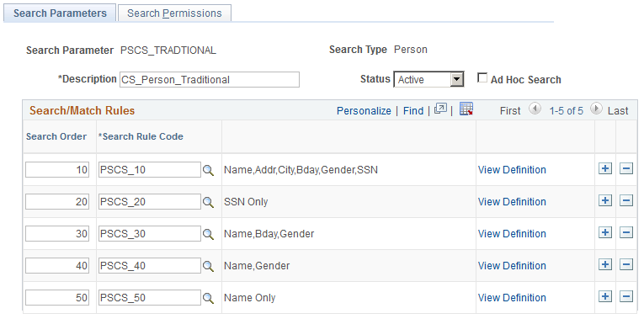Open lookup for PSCS_50 rule code
Viewport: 644px width, 319px height.
coord(209,299)
